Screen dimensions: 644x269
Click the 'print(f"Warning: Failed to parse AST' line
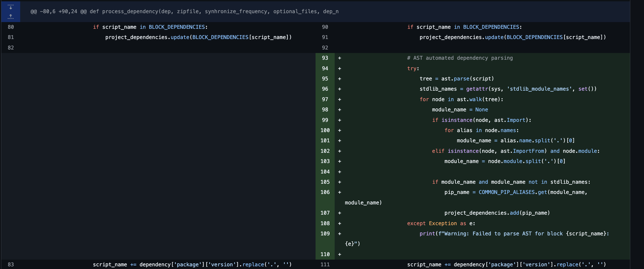click(x=514, y=233)
